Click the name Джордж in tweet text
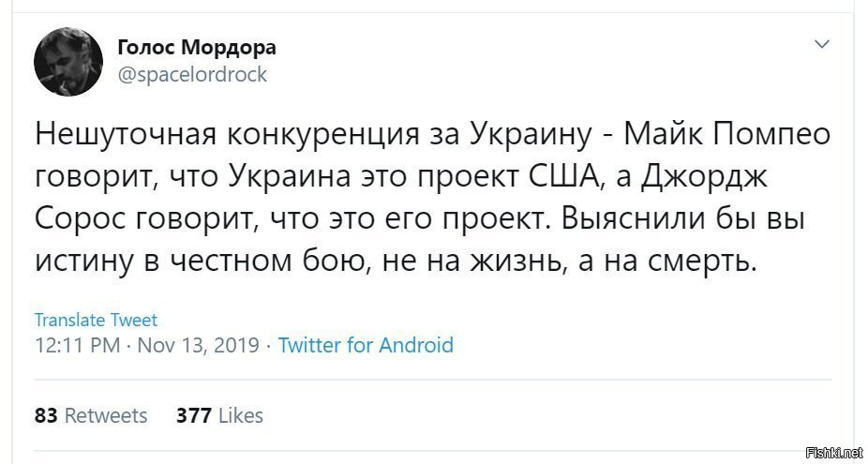 (704, 178)
